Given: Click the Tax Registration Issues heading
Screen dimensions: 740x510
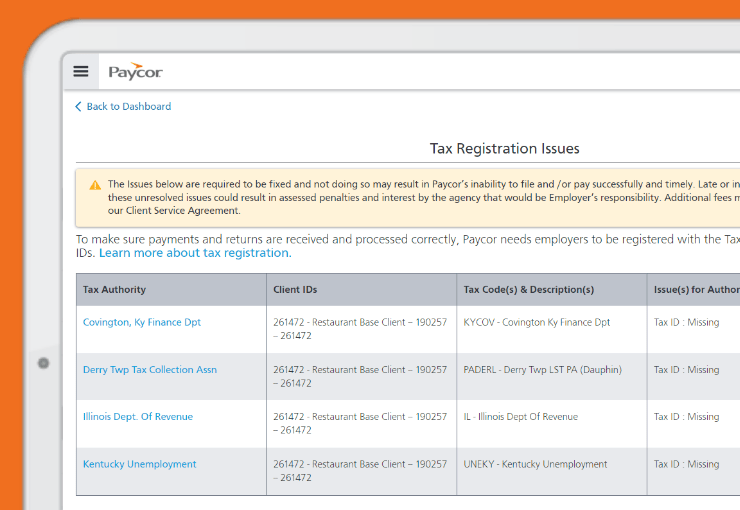Looking at the screenshot, I should click(x=505, y=149).
